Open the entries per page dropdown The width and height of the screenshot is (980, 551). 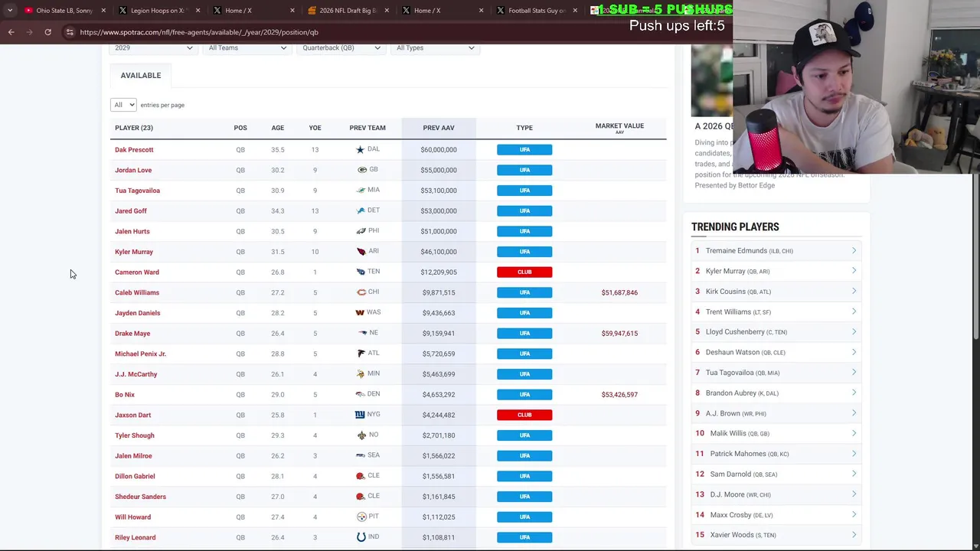(x=122, y=105)
